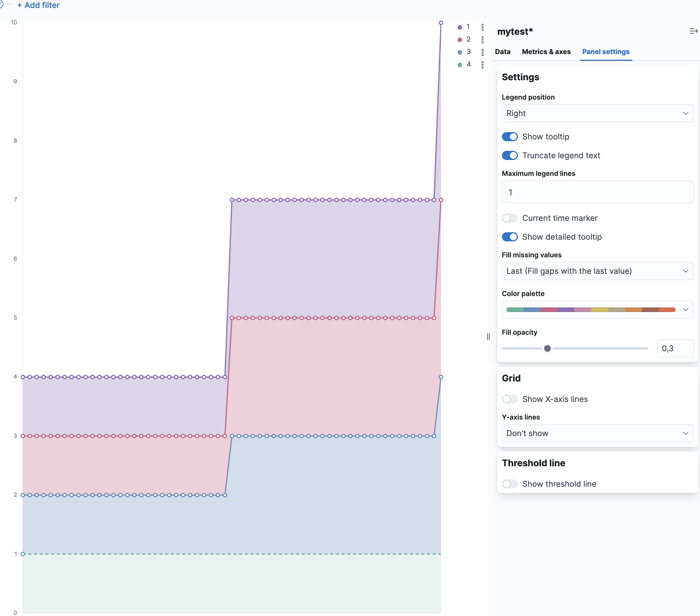Open options menu for legend series 2
The height and width of the screenshot is (616, 700).
483,39
